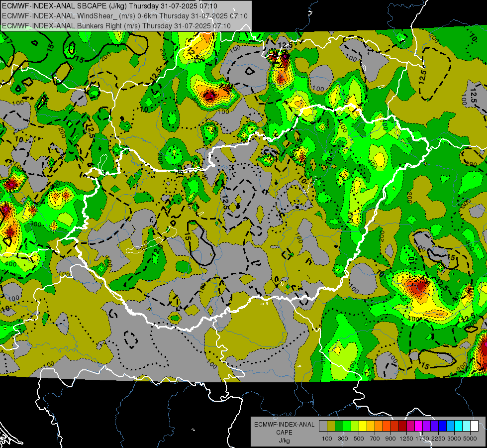Viewport: 487px width, 448px height.
Task: Click the legend tick label 5000
Action: pos(470,439)
